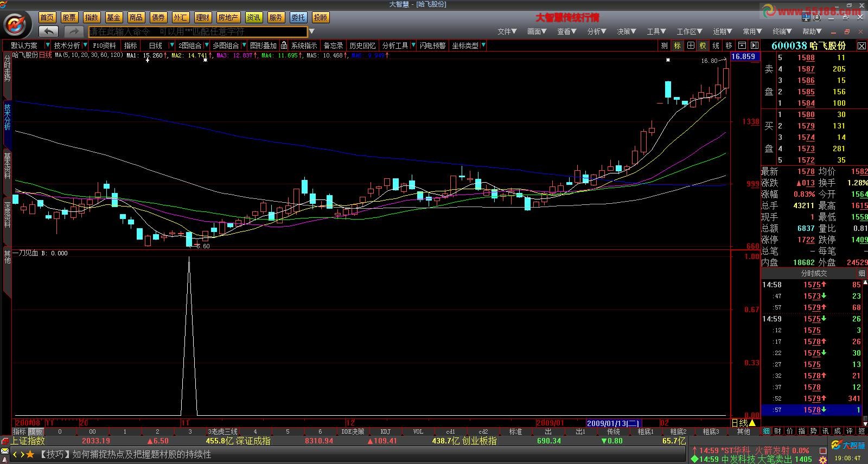This screenshot has width=868, height=464.
Task: Expand the 默认方案 scheme dropdown
Action: click(x=48, y=46)
